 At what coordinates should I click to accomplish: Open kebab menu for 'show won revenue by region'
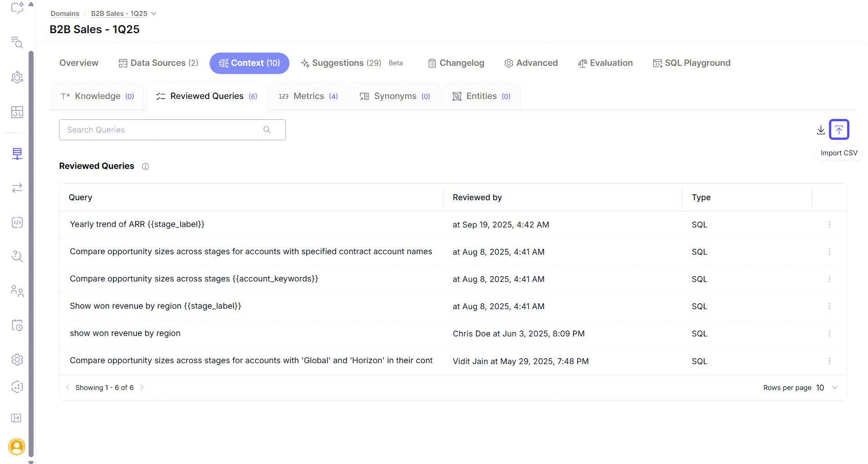pos(829,333)
